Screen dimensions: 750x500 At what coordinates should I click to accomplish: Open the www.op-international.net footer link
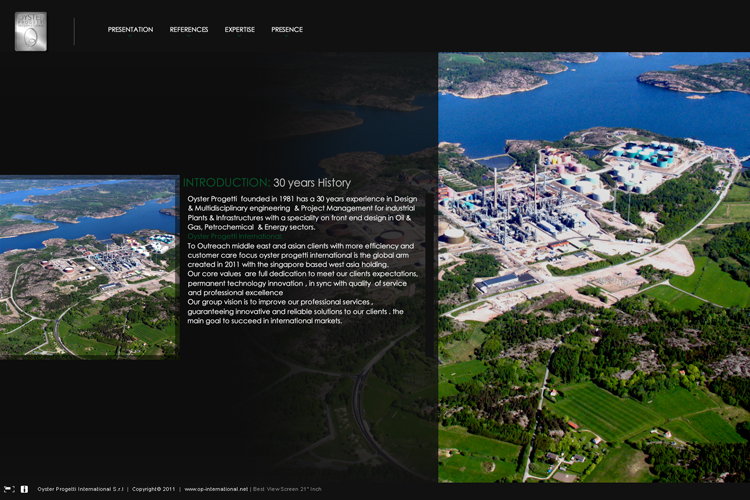tap(216, 489)
